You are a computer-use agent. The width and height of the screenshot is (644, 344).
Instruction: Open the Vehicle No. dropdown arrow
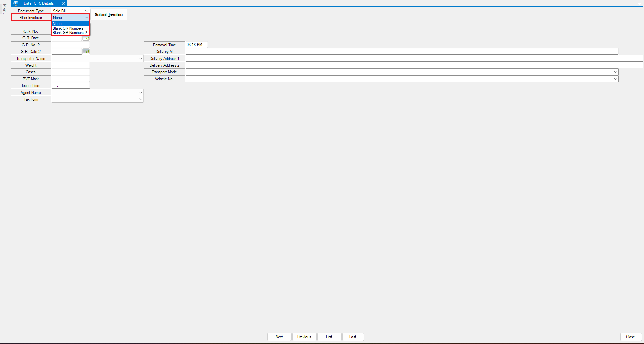click(x=615, y=79)
